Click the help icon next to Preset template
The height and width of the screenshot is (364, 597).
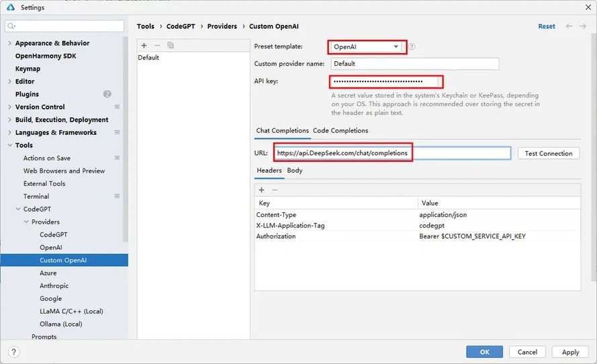coord(412,47)
